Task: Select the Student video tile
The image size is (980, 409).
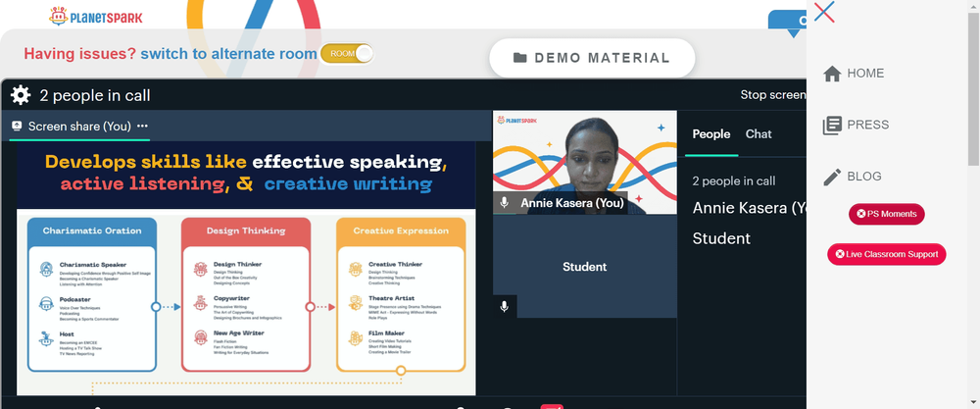Action: (584, 267)
